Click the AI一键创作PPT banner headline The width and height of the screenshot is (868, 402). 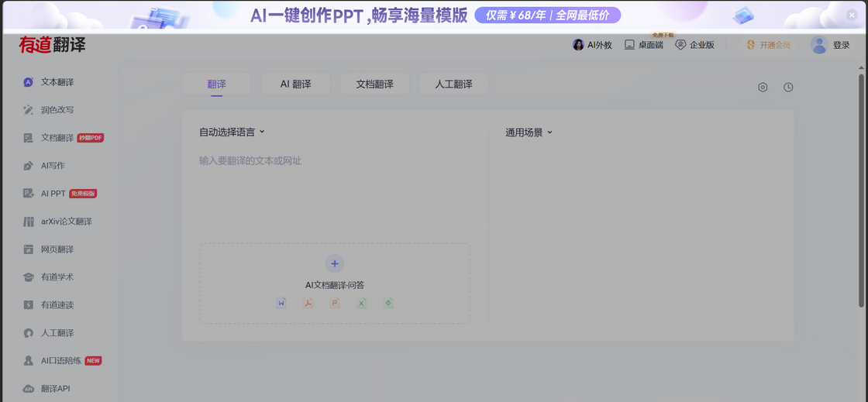click(359, 15)
